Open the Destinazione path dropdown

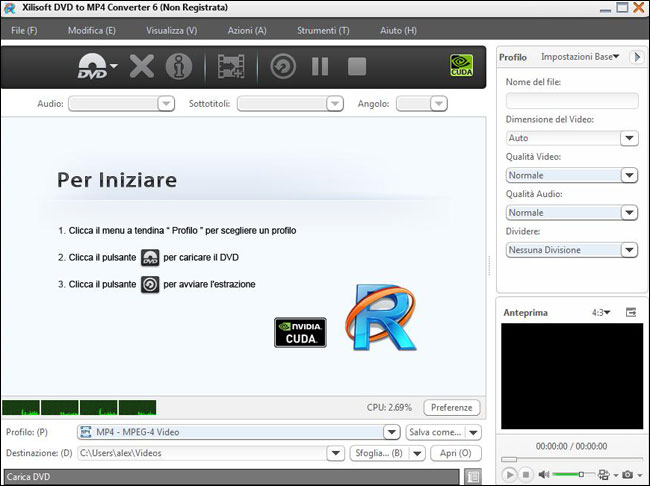(x=335, y=453)
